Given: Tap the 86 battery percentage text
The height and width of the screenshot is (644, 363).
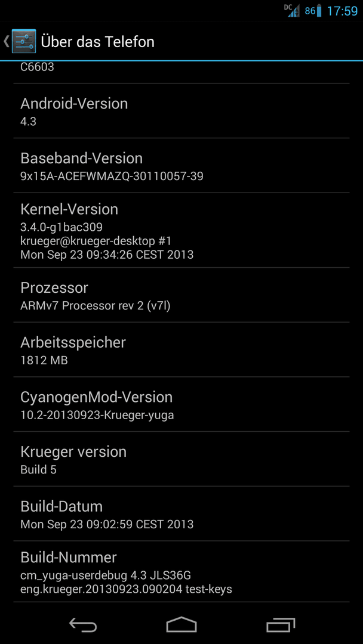Looking at the screenshot, I should pos(310,11).
